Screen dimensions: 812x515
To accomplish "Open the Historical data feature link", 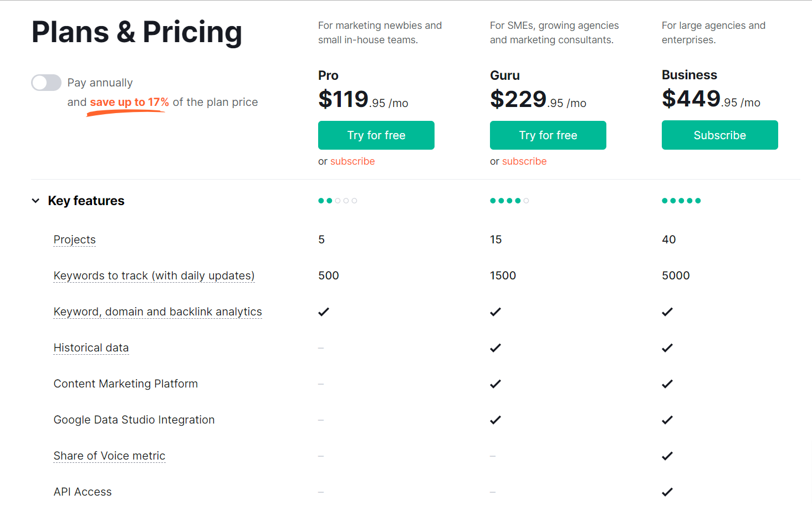I will click(x=91, y=348).
